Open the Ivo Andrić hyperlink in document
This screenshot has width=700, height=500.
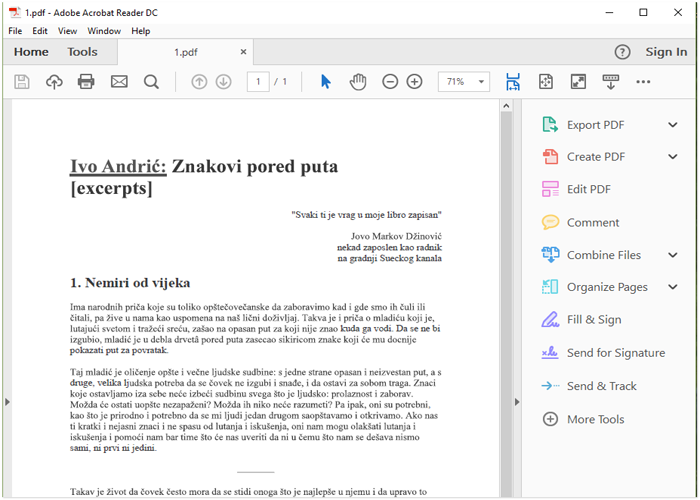pyautogui.click(x=118, y=167)
